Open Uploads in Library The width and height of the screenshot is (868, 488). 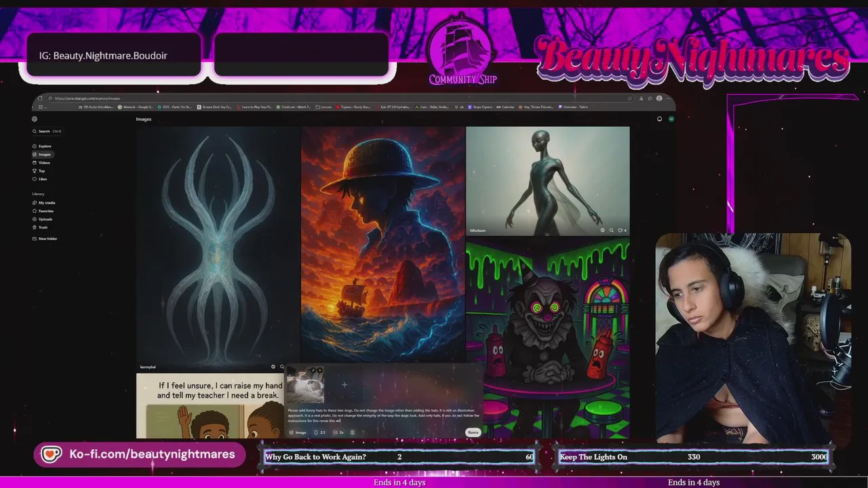pyautogui.click(x=43, y=219)
